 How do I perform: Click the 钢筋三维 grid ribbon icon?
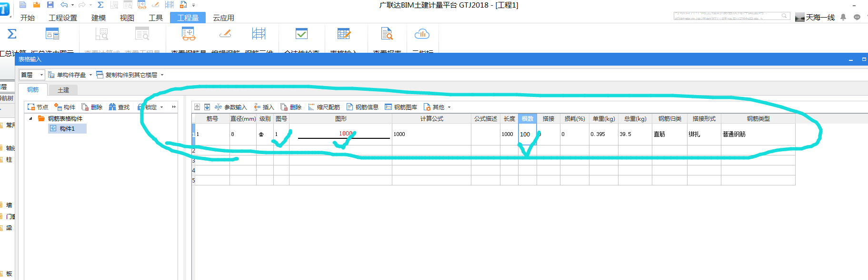[259, 34]
